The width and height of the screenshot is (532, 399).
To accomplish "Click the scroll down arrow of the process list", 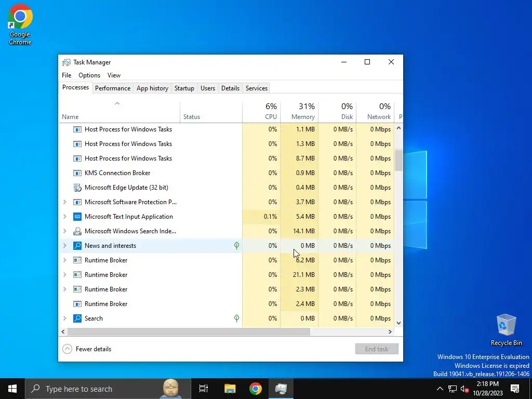I will [x=398, y=323].
